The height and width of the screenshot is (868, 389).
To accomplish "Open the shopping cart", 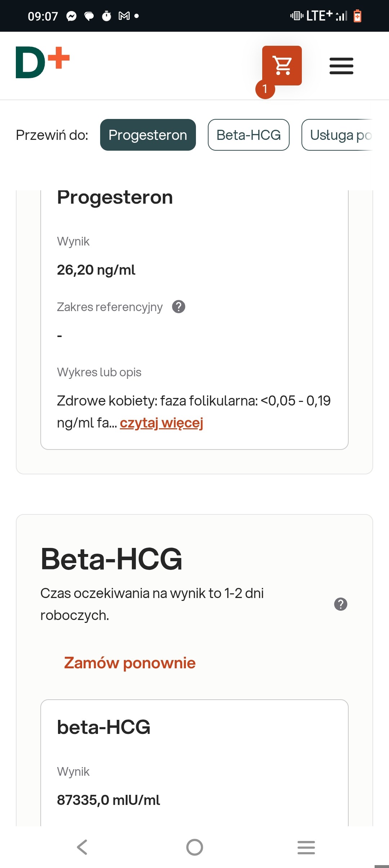I will pos(282,66).
